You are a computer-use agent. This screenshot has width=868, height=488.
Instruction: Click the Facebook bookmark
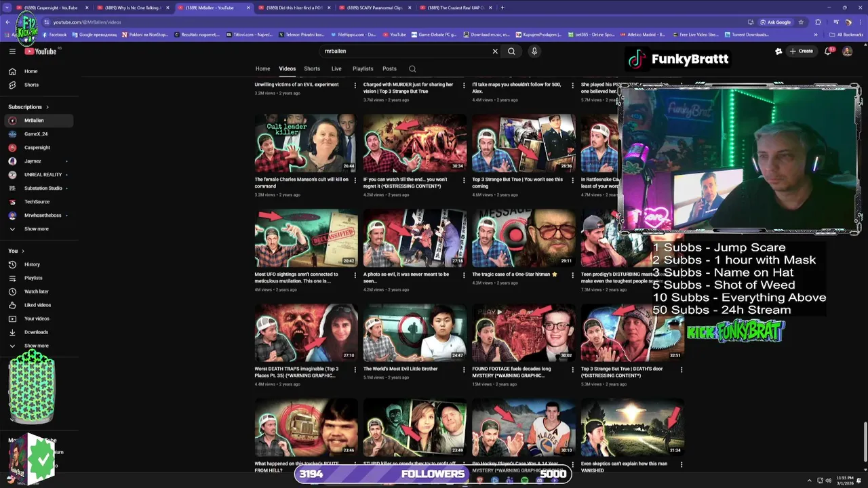pyautogui.click(x=54, y=35)
